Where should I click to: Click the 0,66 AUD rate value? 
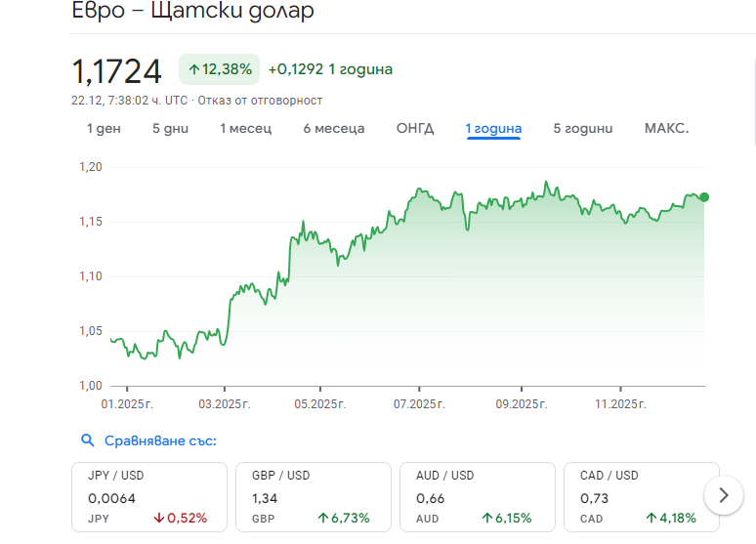pyautogui.click(x=430, y=498)
